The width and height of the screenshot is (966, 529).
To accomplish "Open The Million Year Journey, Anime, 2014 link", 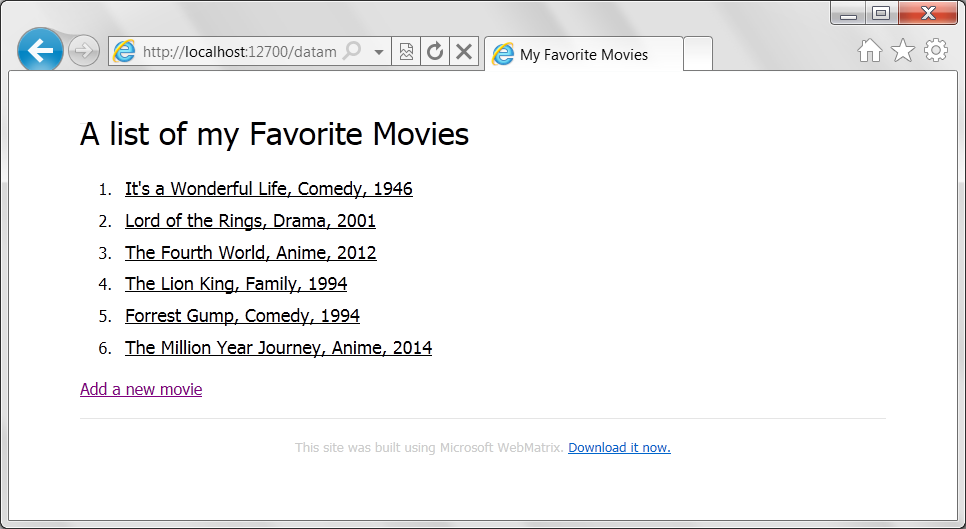I will 278,347.
